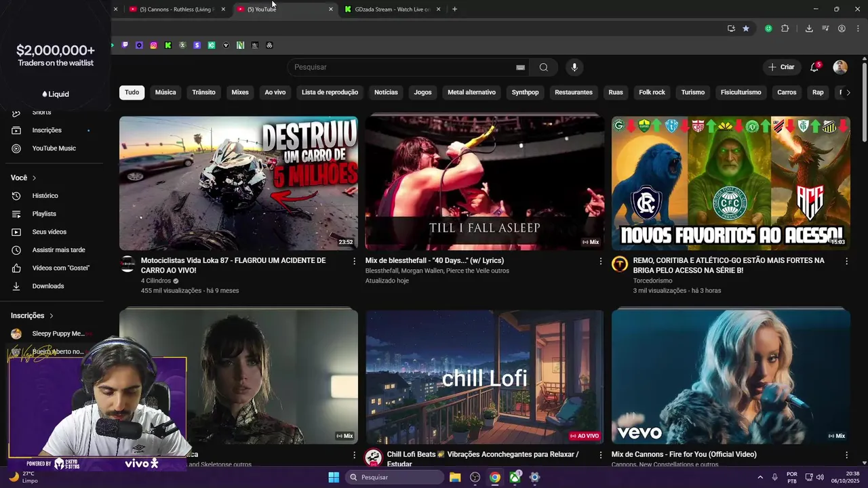868x488 pixels.
Task: Expand the Inscrições section chevron
Action: (x=51, y=316)
